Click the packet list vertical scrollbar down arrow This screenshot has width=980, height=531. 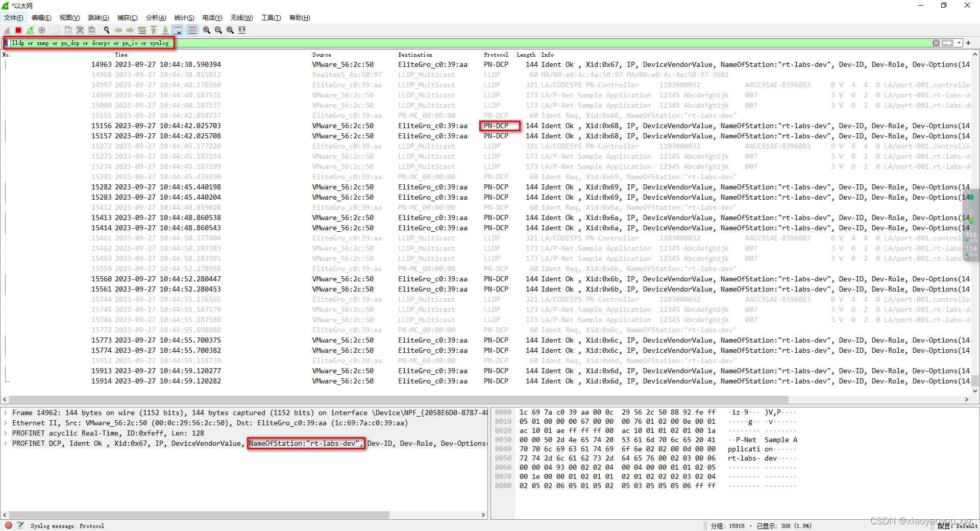(975, 391)
